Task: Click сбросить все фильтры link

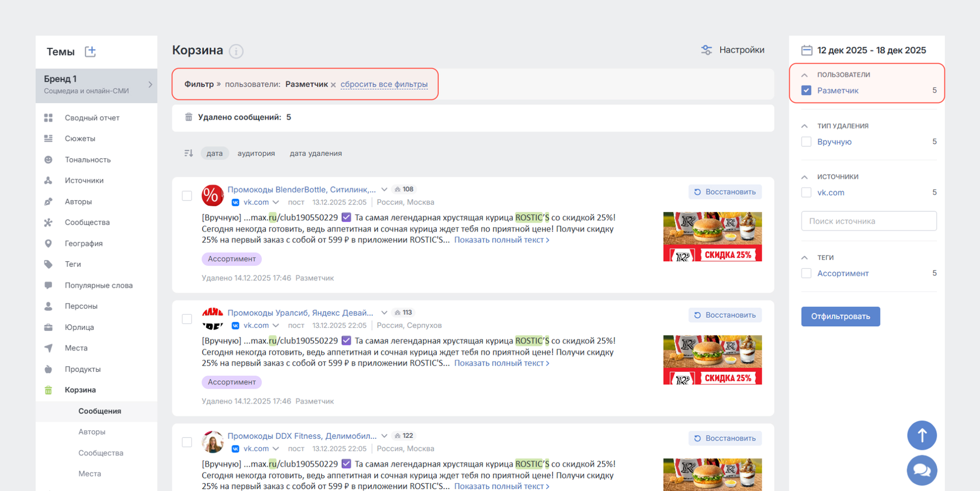Action: [384, 84]
